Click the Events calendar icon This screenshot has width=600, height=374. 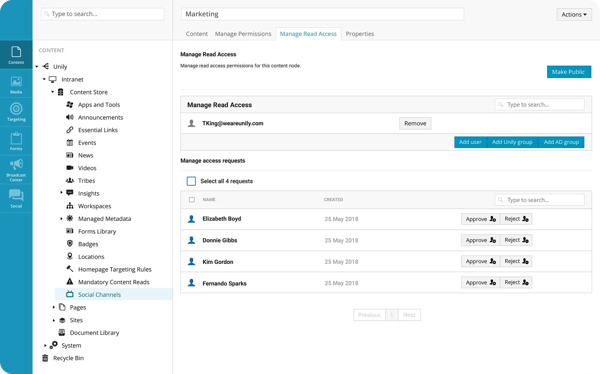(70, 142)
